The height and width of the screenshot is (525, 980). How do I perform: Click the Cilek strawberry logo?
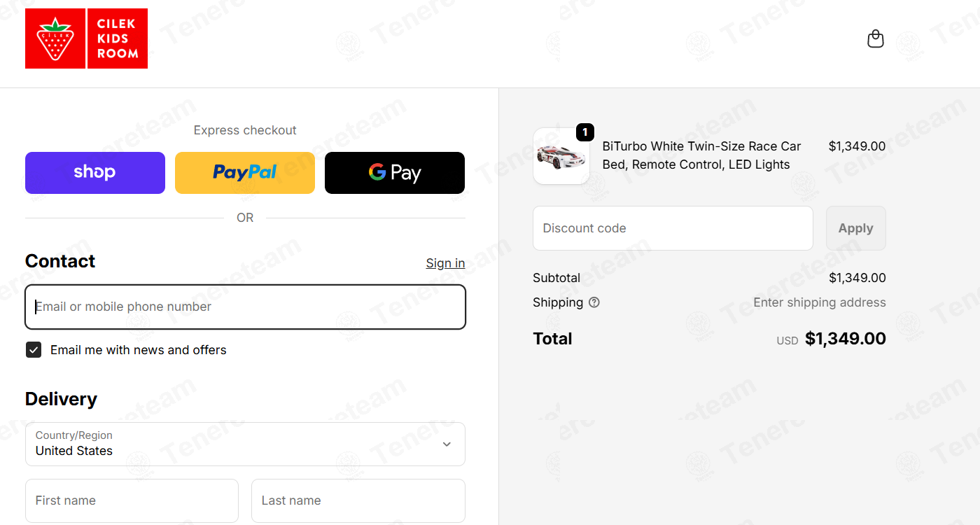click(x=55, y=38)
